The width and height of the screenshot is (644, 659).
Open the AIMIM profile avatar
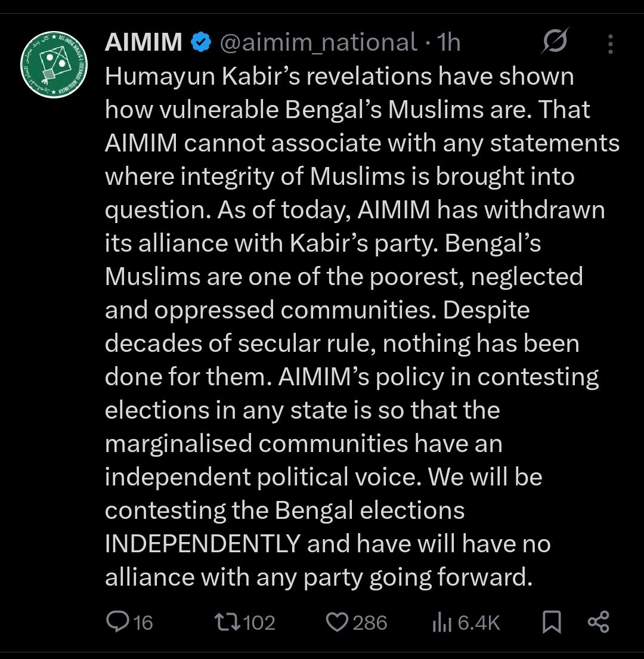click(x=54, y=64)
